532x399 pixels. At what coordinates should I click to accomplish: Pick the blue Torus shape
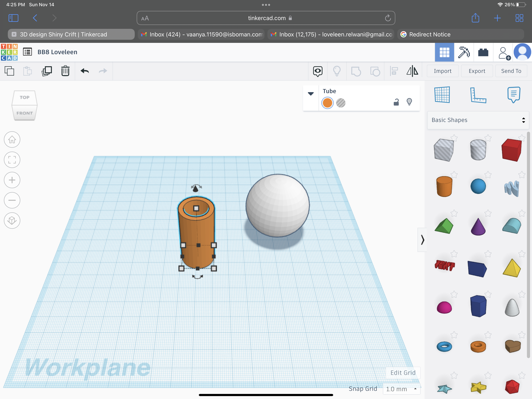[444, 347]
